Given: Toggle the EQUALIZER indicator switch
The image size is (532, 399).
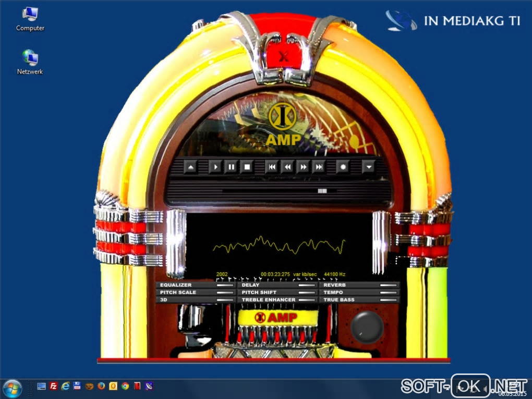Looking at the screenshot, I should click(225, 285).
